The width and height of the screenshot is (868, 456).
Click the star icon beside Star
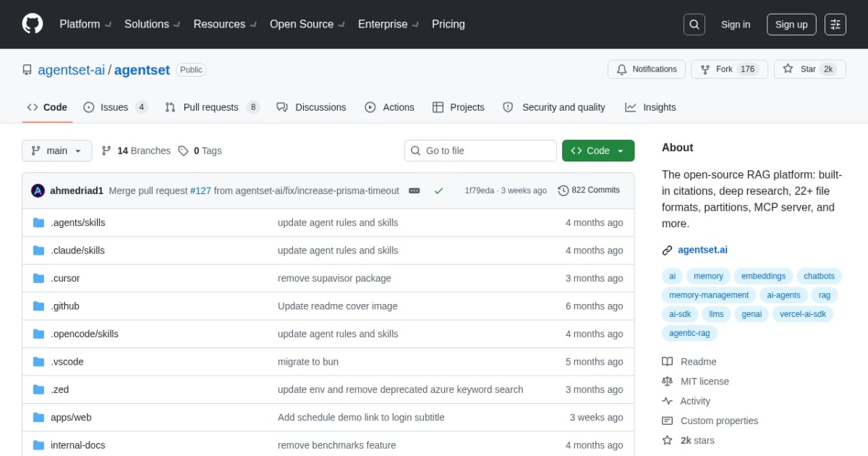point(788,69)
